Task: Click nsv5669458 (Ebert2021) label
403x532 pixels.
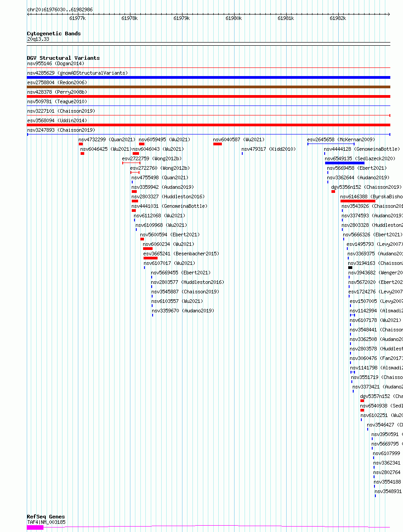Action: (x=357, y=168)
